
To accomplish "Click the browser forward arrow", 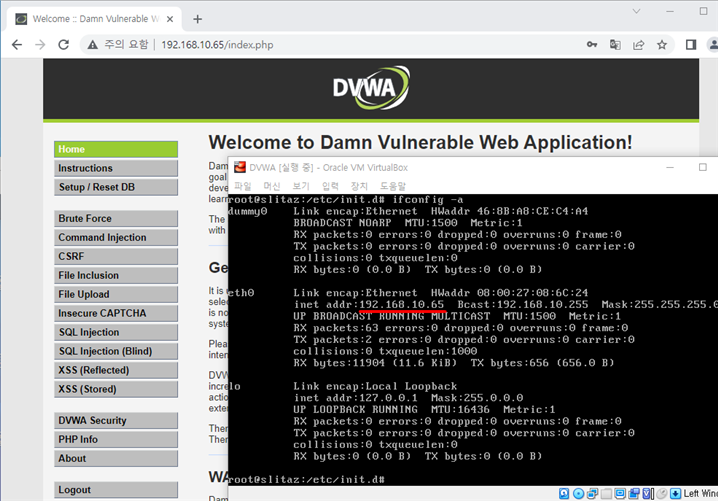I will 40,44.
